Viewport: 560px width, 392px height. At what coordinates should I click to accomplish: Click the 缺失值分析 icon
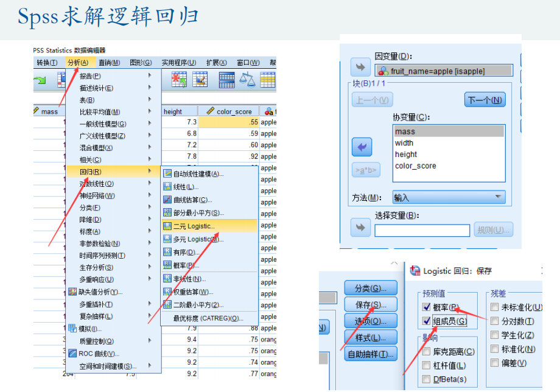72,292
